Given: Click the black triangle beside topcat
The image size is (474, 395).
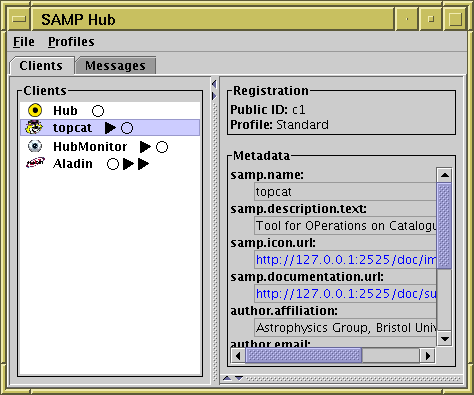Looking at the screenshot, I should [x=110, y=128].
